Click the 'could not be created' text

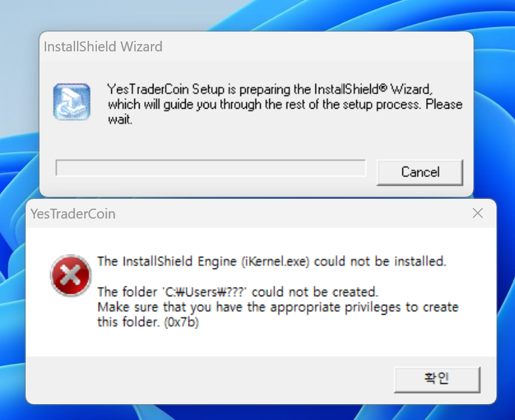tap(315, 292)
